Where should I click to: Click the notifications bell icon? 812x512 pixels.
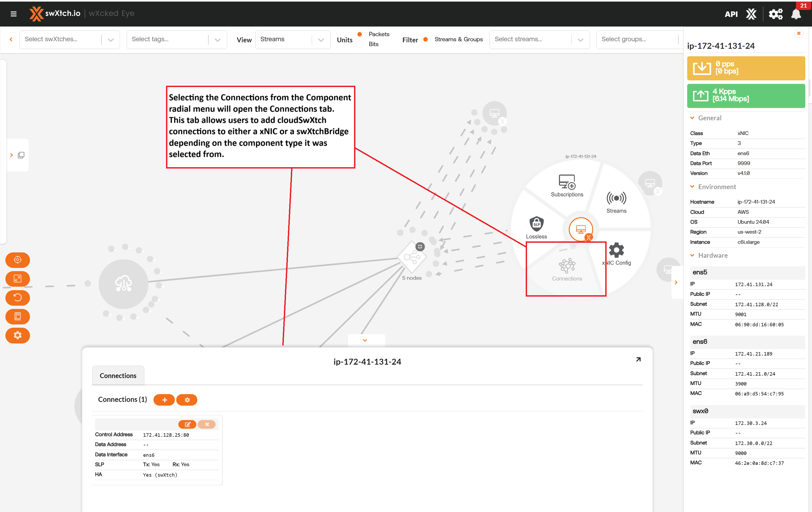click(x=796, y=14)
